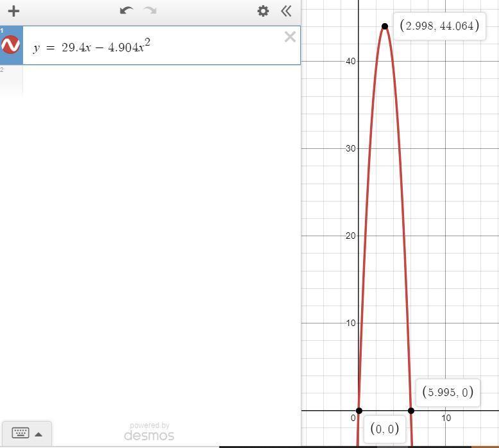Click the y-axis label 30
The image size is (499, 448).
click(x=350, y=148)
